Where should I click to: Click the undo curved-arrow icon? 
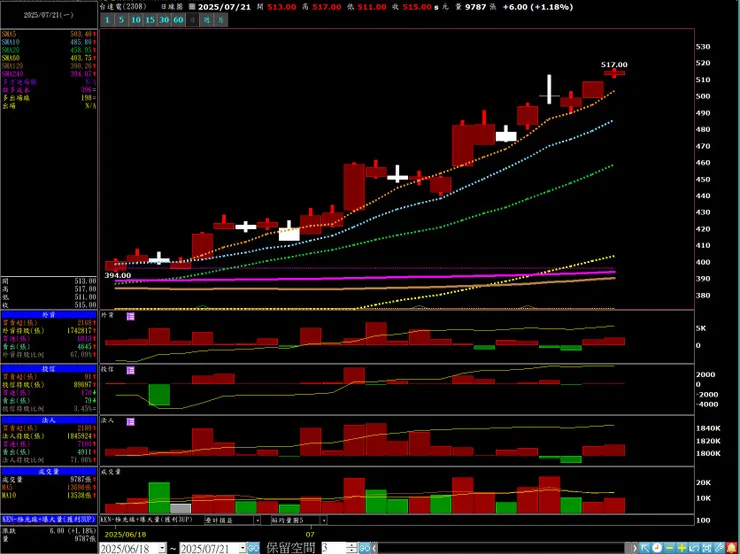point(694,548)
